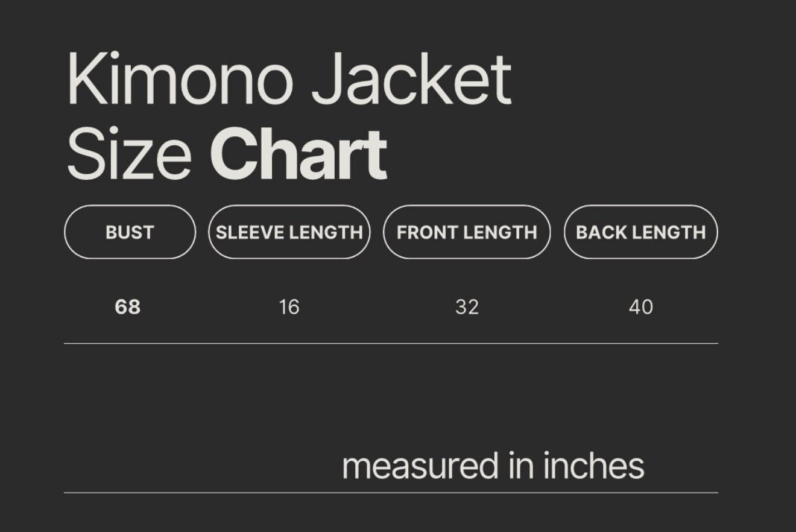This screenshot has height=532, width=796.
Task: Click the bold word Chart
Action: [x=298, y=154]
